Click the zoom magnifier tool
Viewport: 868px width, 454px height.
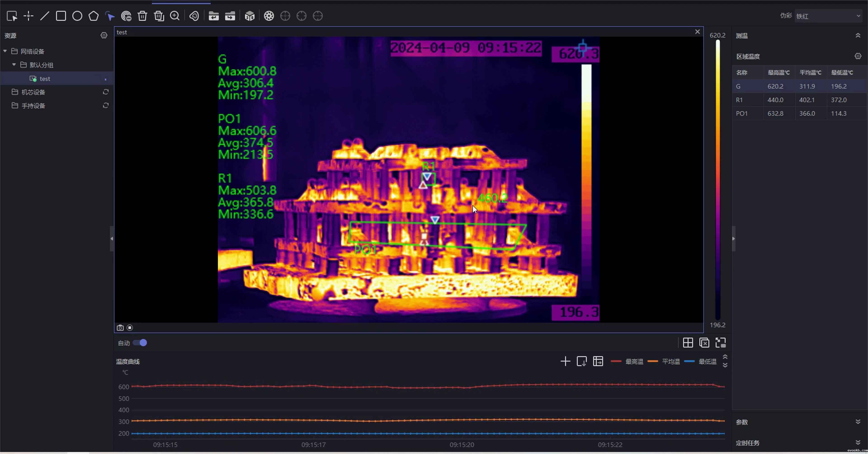point(175,16)
